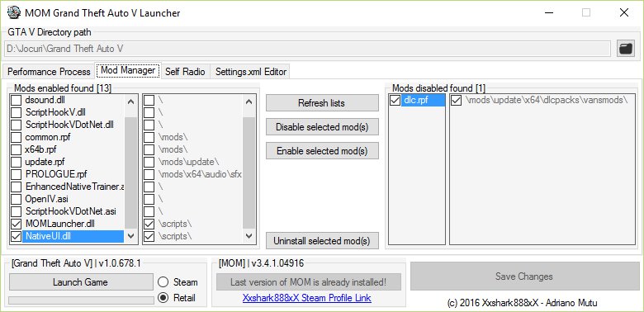Click down arrow of enabled mod paths scrollbar
Viewport: 644px width, 312px height.
[249, 235]
